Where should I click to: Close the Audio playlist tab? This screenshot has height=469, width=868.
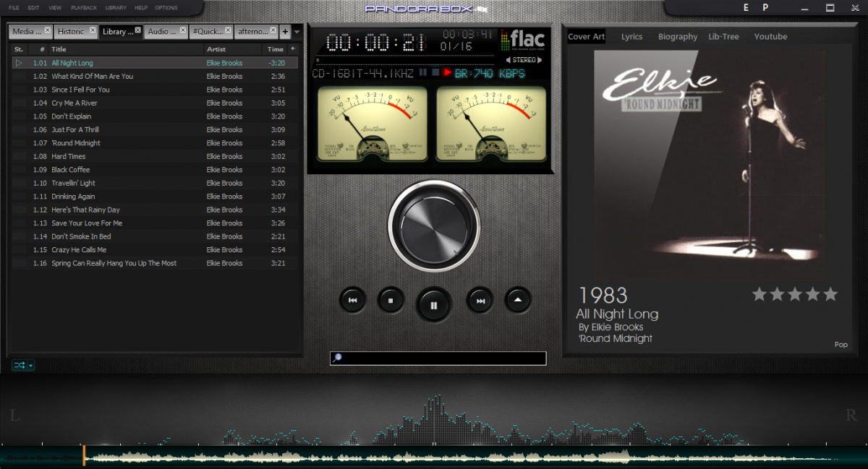click(x=184, y=30)
